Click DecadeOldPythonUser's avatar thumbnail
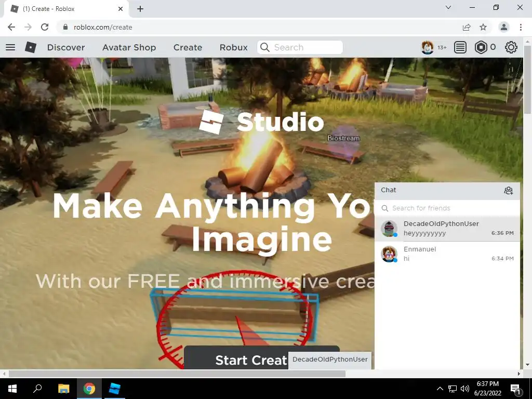Image resolution: width=532 pixels, height=399 pixels. 389,229
